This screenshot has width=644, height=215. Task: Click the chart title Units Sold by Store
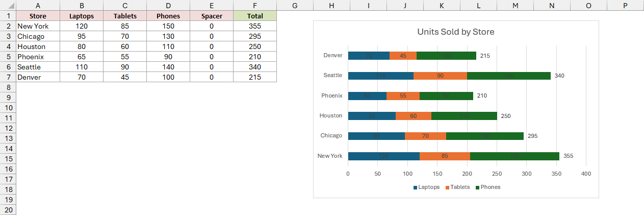(456, 32)
